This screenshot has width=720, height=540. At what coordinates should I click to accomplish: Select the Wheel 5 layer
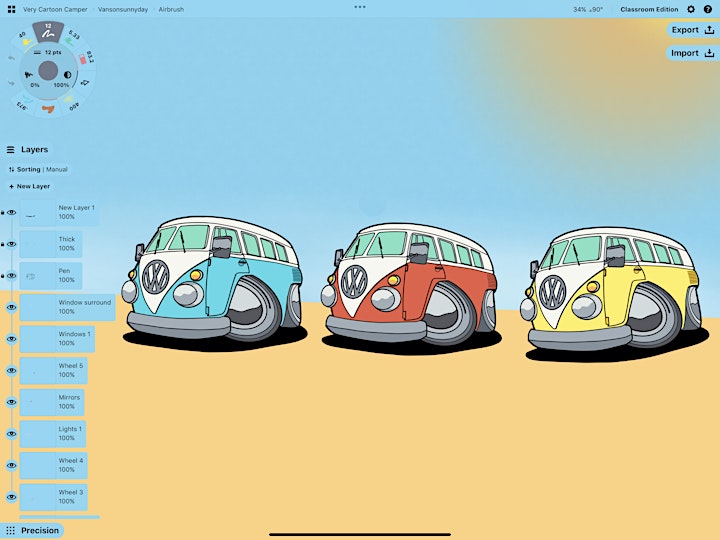[54, 371]
